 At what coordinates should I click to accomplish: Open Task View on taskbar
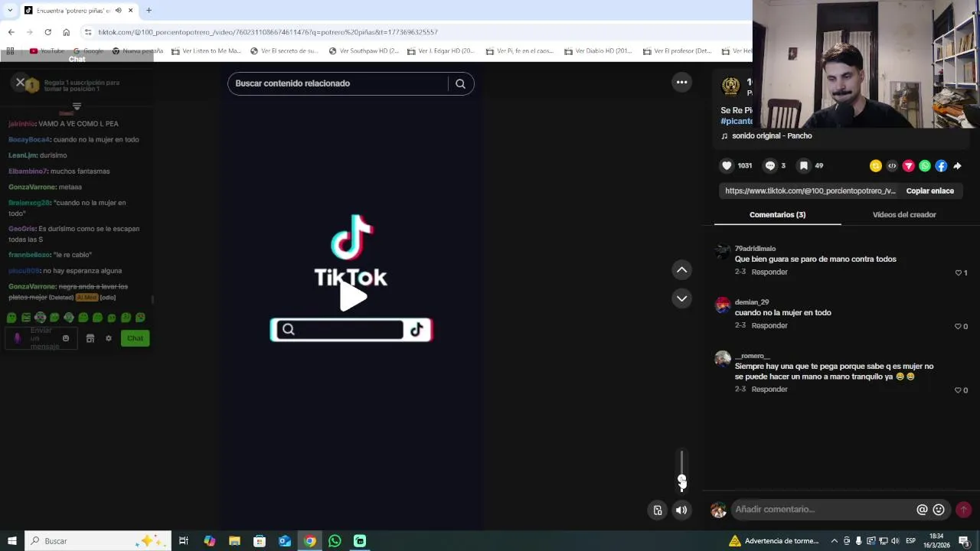(184, 541)
